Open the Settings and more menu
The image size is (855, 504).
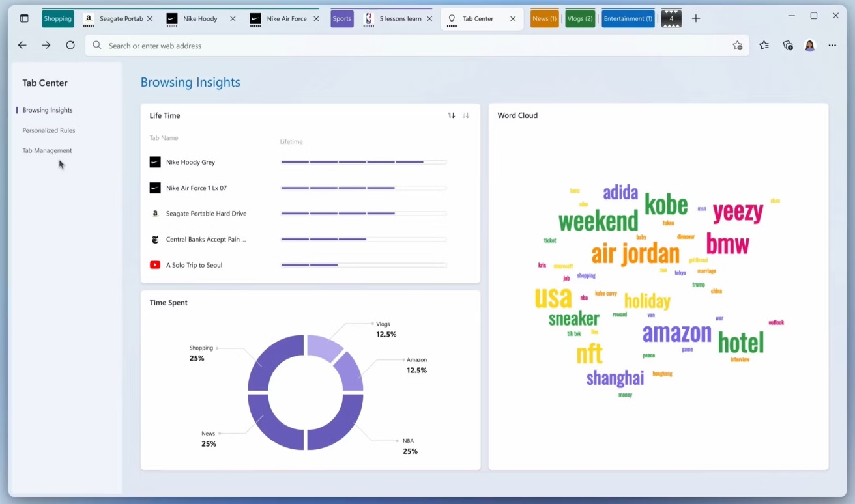click(832, 46)
